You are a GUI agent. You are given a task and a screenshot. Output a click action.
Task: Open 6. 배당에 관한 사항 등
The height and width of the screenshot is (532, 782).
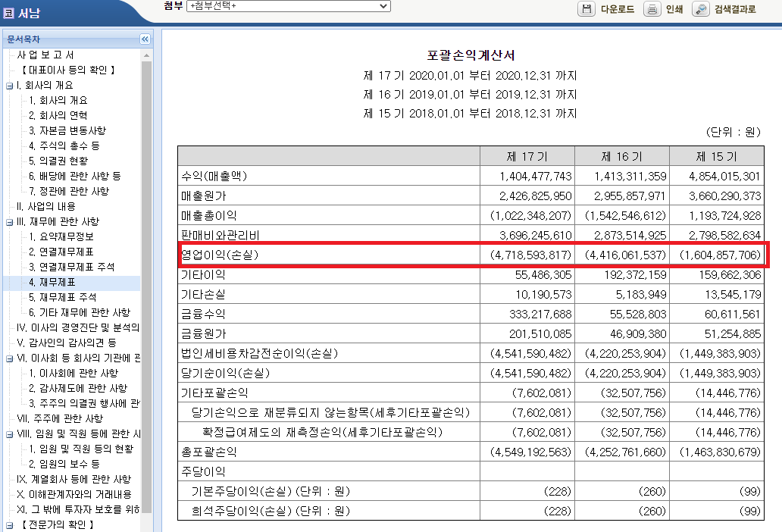click(75, 176)
